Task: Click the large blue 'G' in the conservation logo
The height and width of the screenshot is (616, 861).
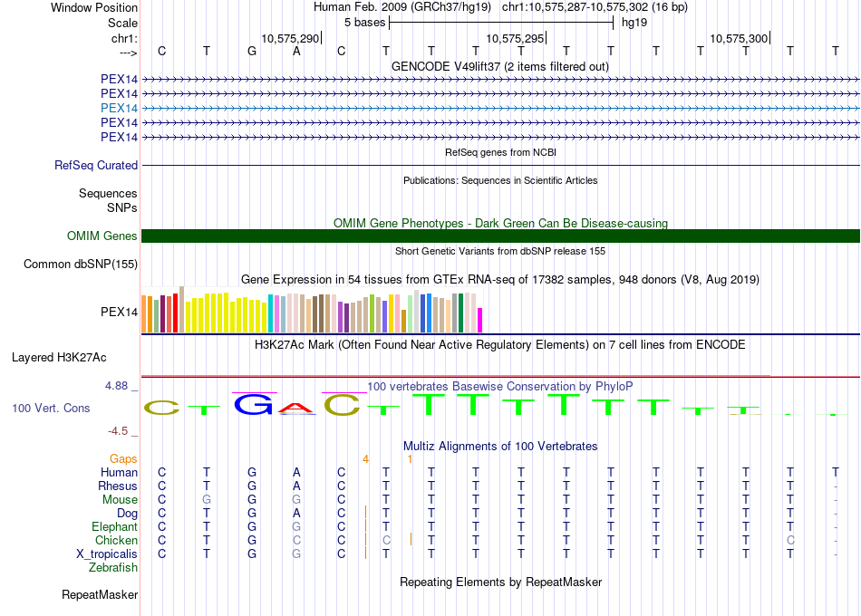Action: click(x=253, y=405)
